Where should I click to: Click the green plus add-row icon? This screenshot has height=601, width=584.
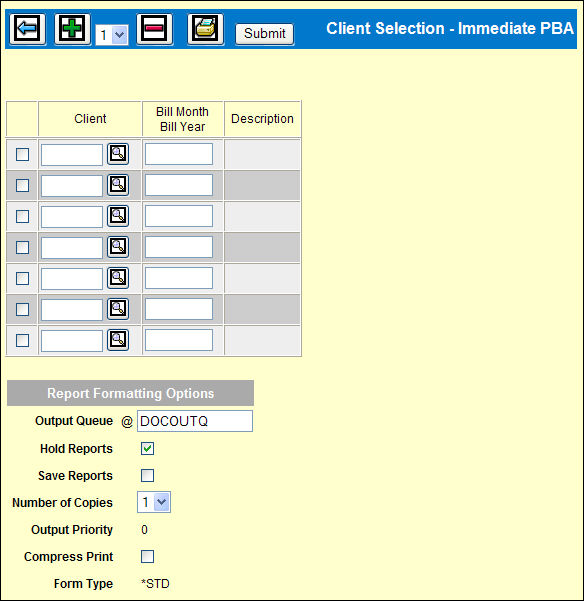[72, 29]
